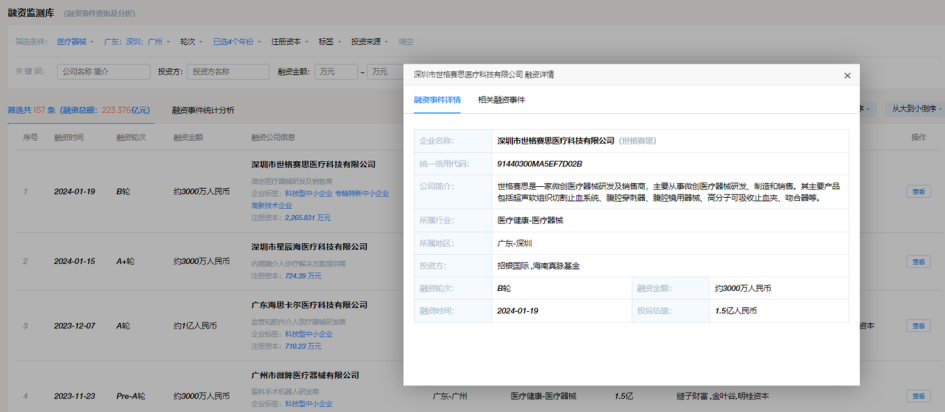Viewport: 945px width, 412px height.
Task: Click 查看 button for 广东海思卡尔 row
Action: click(917, 326)
